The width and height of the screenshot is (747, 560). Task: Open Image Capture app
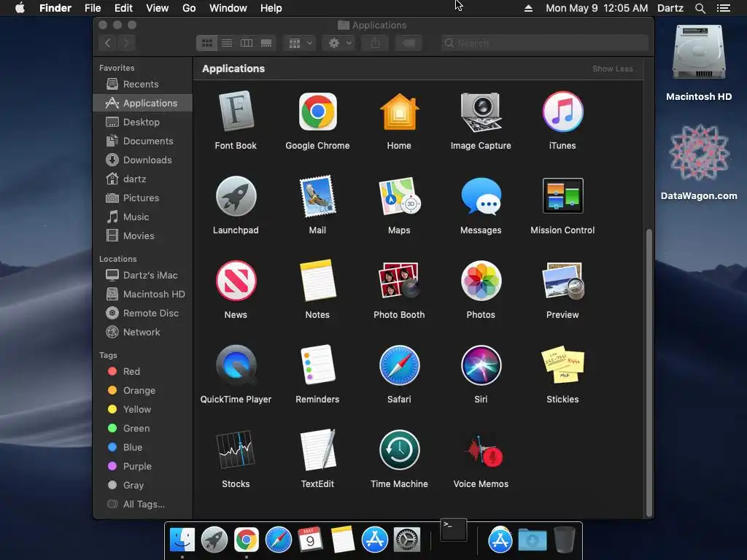481,112
